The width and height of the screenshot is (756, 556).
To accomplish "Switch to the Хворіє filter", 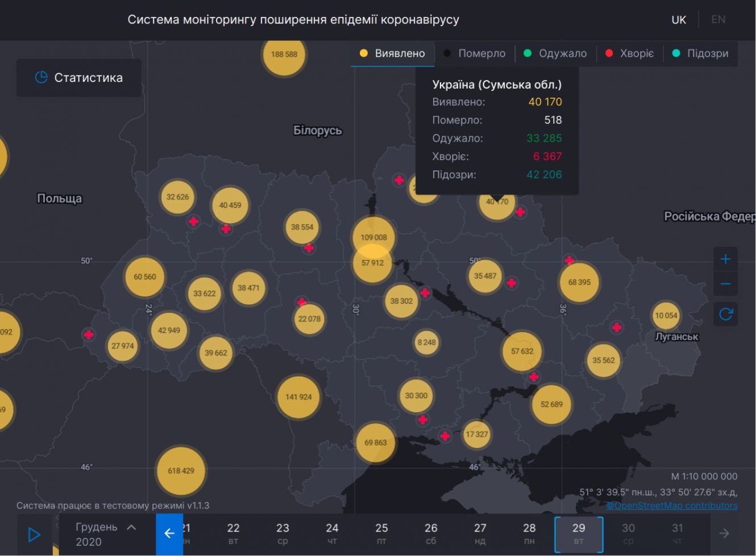I will point(630,53).
